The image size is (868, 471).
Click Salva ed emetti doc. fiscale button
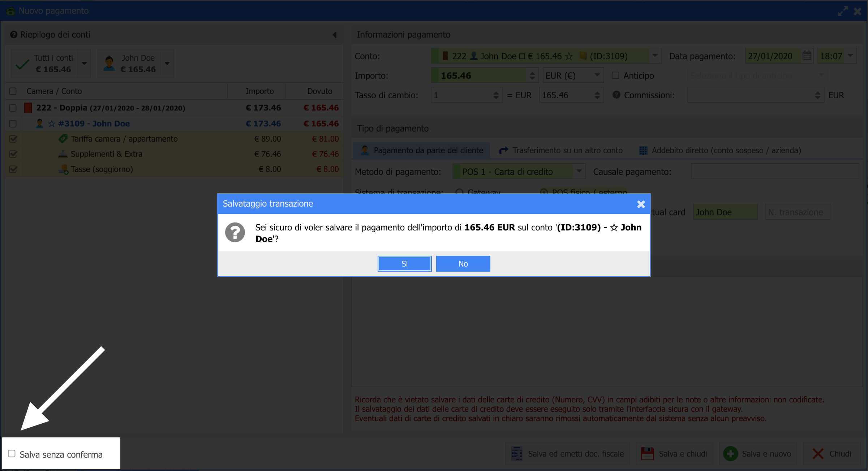[x=567, y=454]
